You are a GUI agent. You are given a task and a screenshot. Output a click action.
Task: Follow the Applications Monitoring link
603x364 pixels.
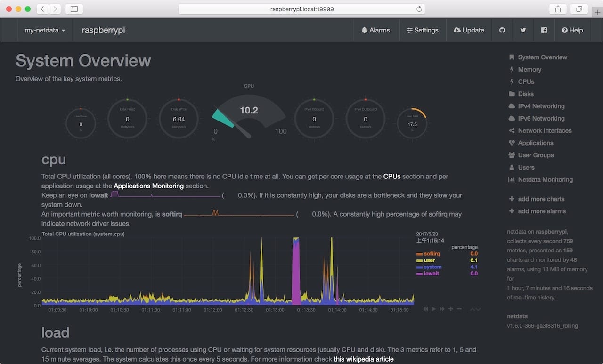pyautogui.click(x=149, y=186)
